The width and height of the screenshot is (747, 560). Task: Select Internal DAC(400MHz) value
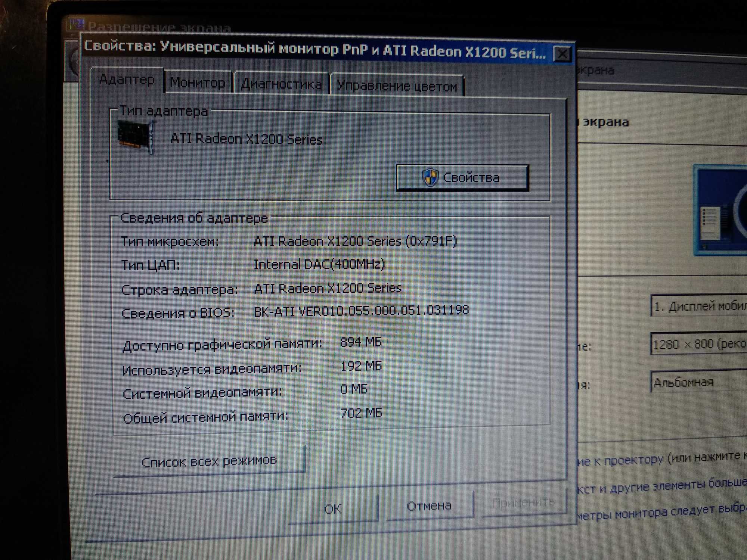(x=319, y=264)
